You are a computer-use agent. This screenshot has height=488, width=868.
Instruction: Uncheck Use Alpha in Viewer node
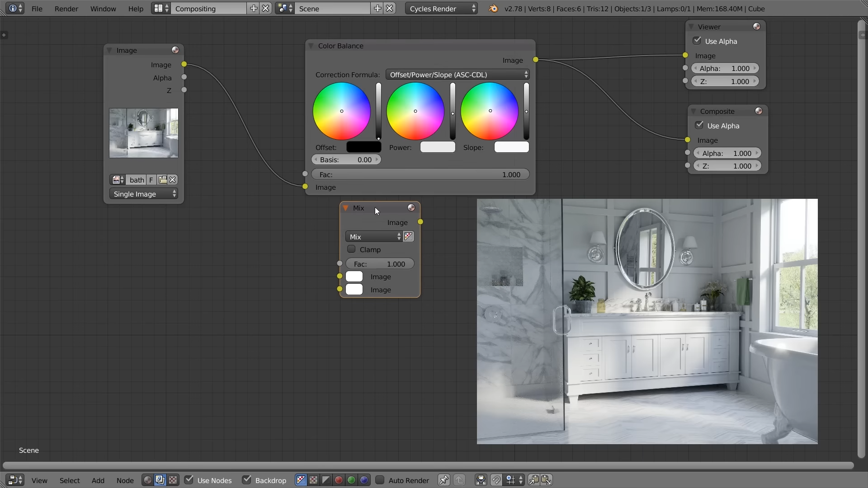(697, 41)
